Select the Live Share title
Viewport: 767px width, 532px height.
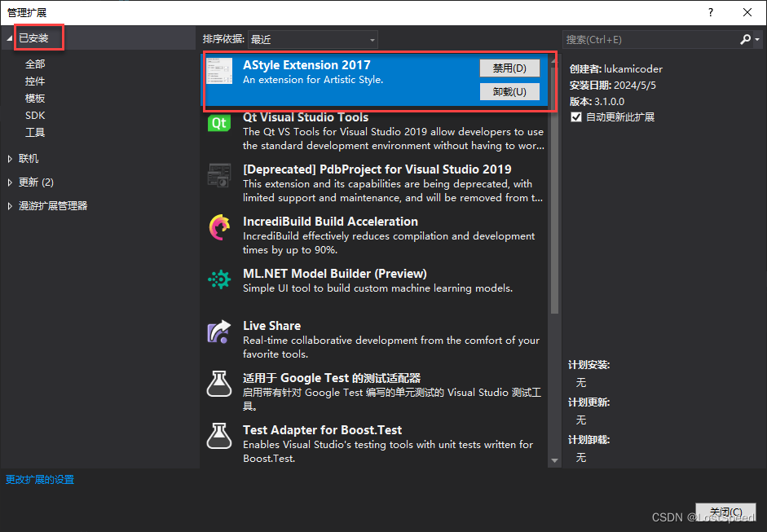coord(272,326)
